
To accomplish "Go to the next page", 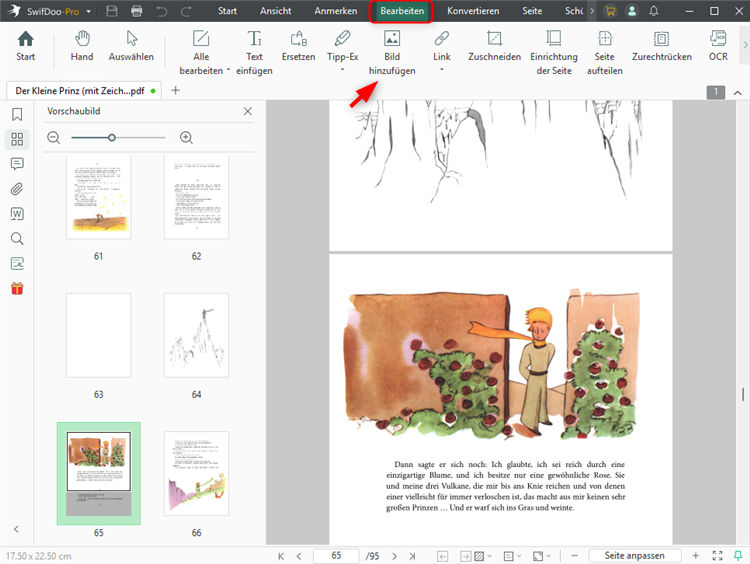I will (x=394, y=556).
